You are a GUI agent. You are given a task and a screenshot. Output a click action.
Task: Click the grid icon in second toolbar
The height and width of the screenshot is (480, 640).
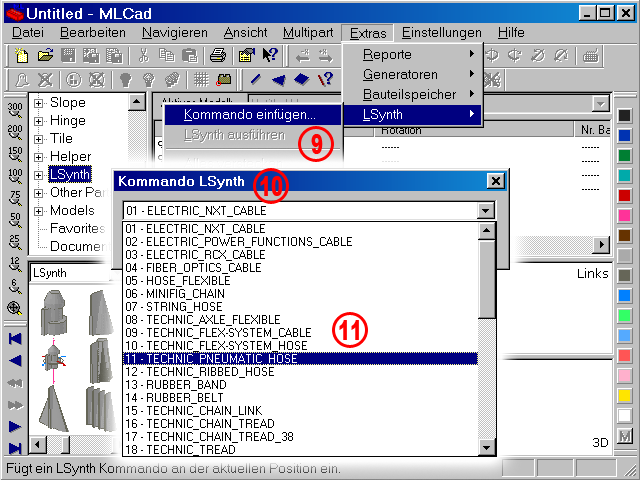[x=201, y=79]
